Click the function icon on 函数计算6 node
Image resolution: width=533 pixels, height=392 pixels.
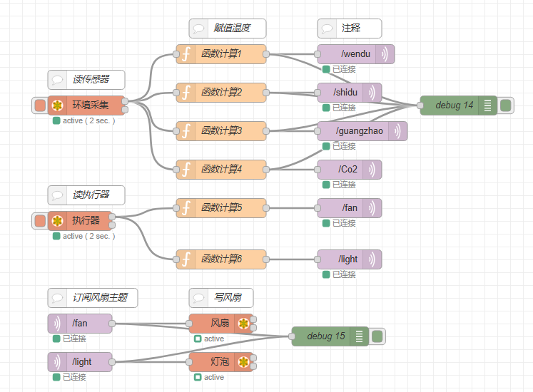[186, 259]
